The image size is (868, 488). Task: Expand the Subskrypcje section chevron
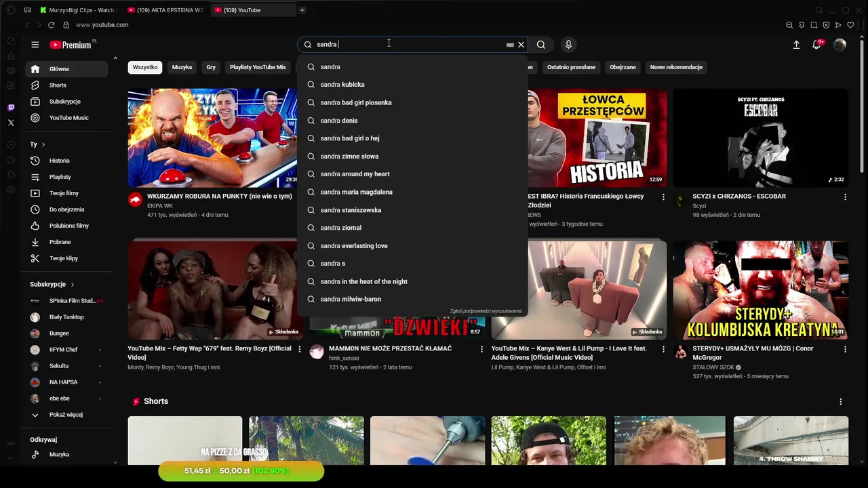pyautogui.click(x=72, y=285)
